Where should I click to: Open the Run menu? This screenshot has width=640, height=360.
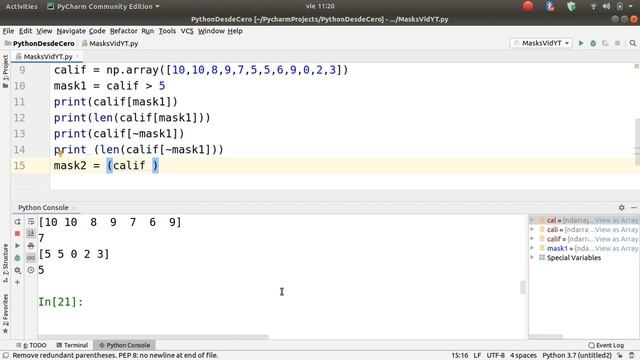click(148, 31)
